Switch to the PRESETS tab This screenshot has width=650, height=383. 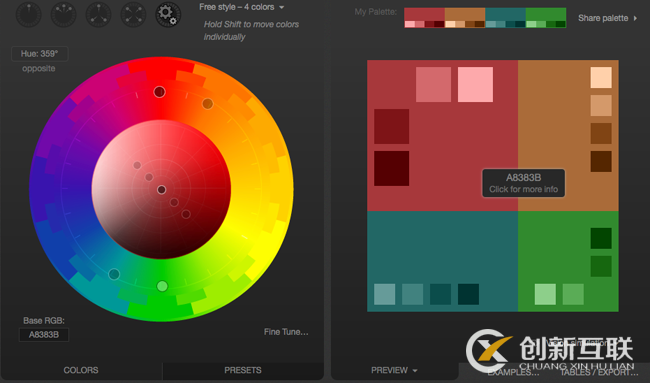[243, 370]
